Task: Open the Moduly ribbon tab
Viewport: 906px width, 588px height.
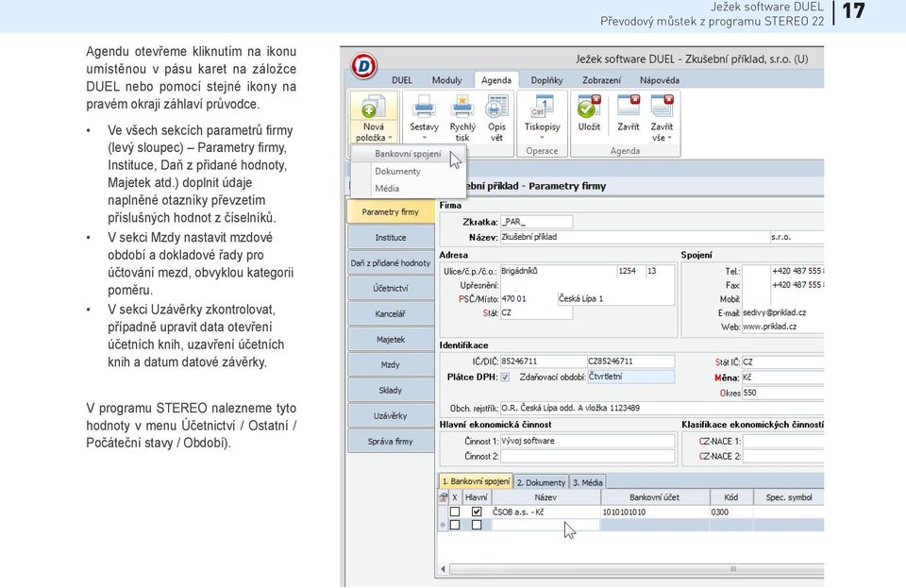Action: tap(446, 80)
